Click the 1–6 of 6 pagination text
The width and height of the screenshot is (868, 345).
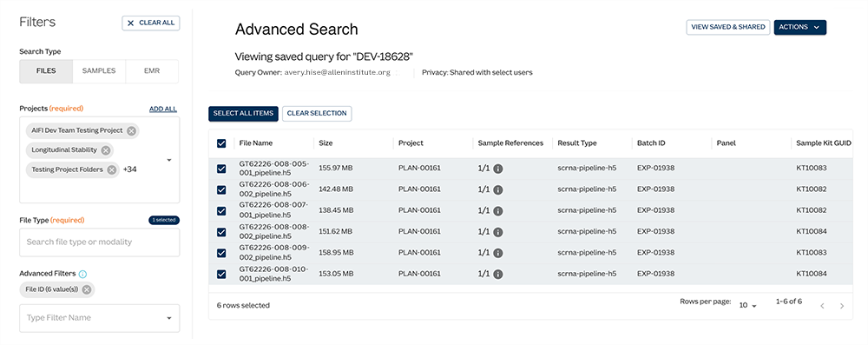click(789, 302)
